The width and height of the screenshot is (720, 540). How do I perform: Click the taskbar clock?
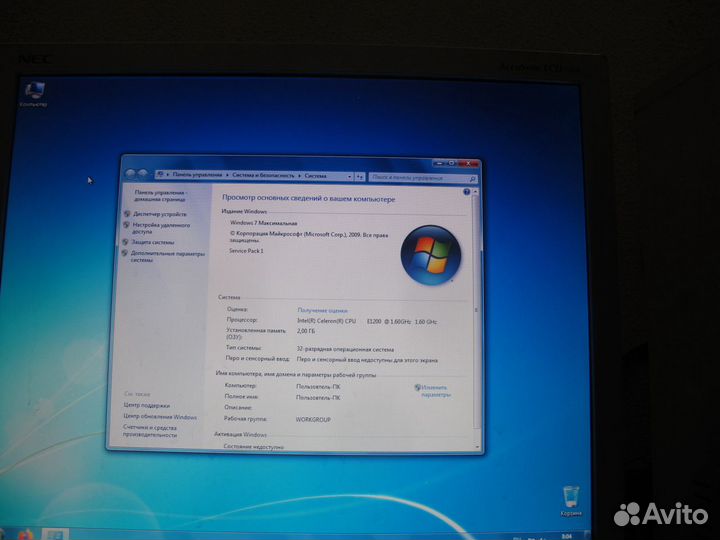pyautogui.click(x=567, y=536)
